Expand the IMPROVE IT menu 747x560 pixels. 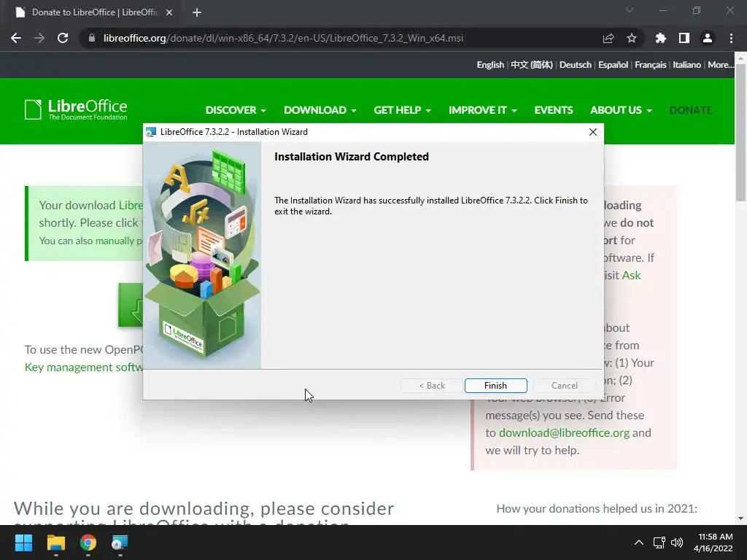point(483,110)
